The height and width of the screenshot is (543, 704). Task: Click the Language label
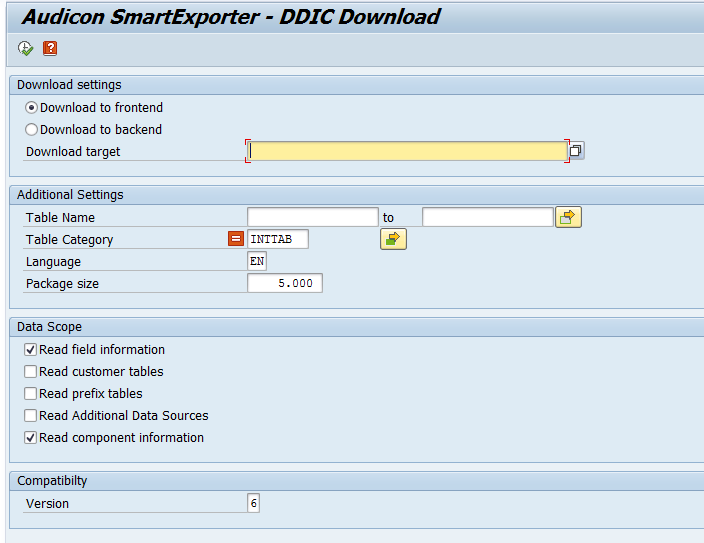pos(53,262)
